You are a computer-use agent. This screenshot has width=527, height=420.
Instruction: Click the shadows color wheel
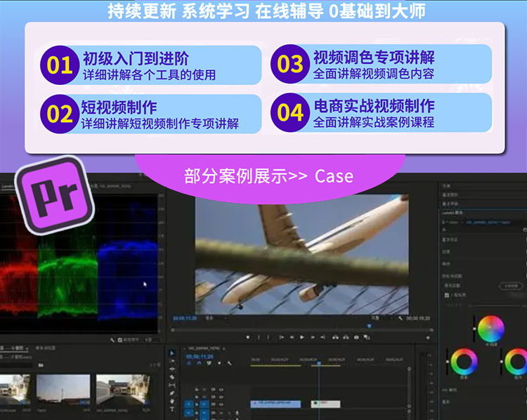464,362
